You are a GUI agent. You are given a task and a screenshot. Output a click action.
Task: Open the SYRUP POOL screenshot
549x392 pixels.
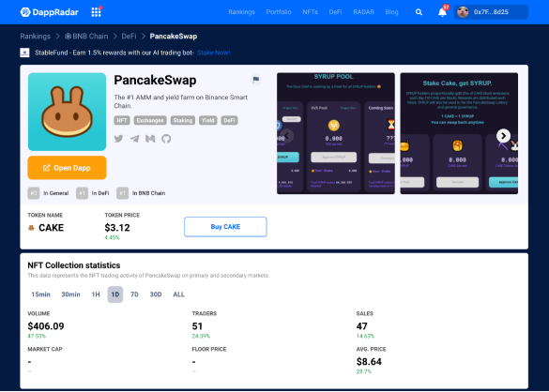coord(336,133)
